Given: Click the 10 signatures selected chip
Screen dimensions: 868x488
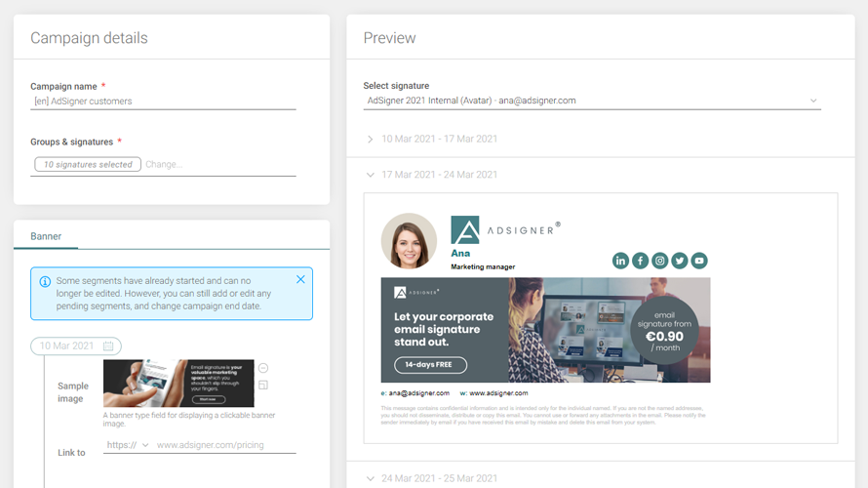Looking at the screenshot, I should click(x=88, y=165).
